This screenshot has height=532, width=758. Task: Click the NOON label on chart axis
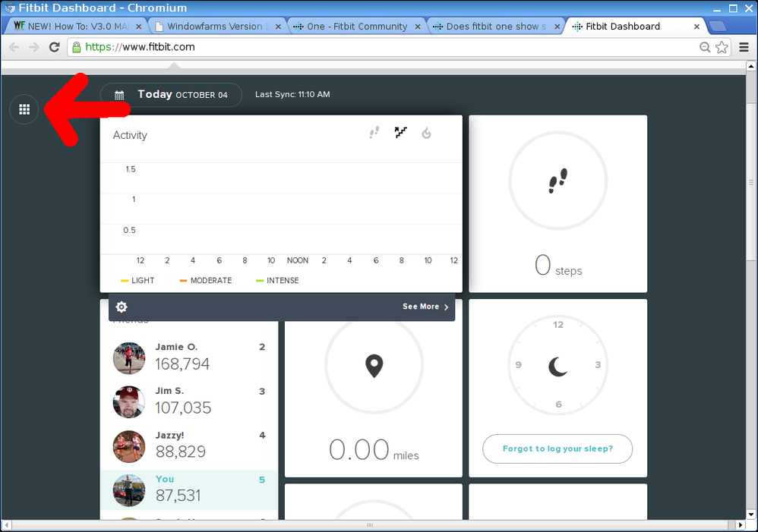[x=297, y=261]
